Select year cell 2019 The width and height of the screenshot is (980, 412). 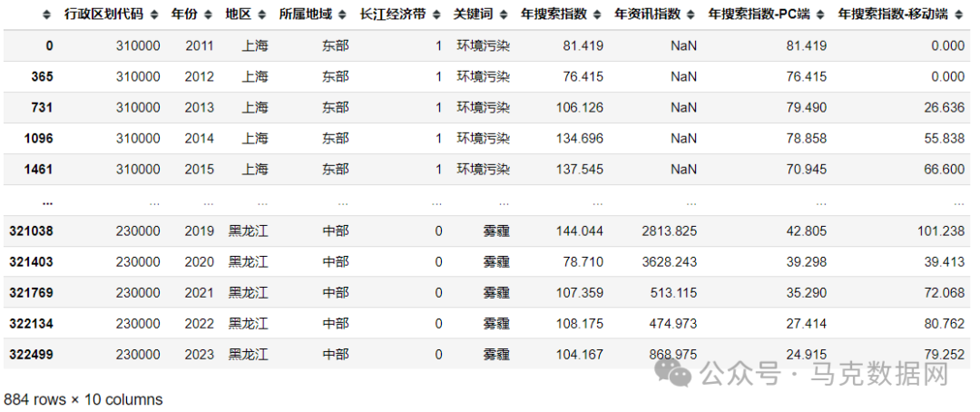(x=200, y=231)
